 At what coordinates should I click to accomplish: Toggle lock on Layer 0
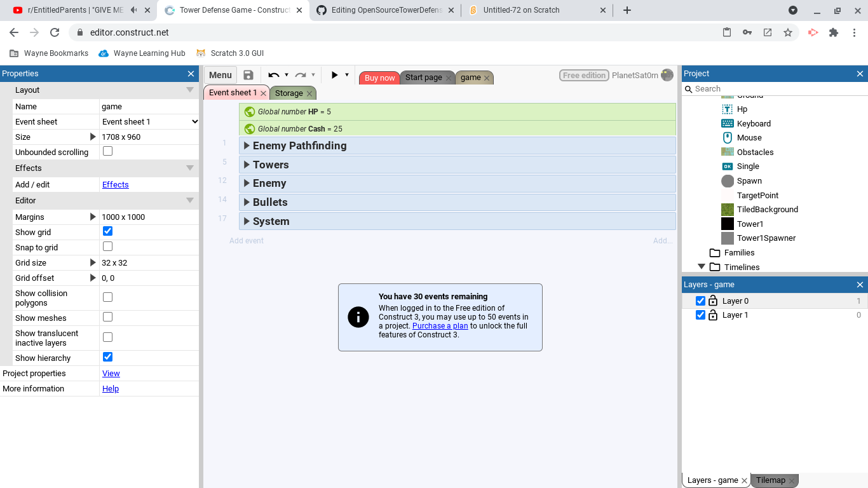[713, 301]
